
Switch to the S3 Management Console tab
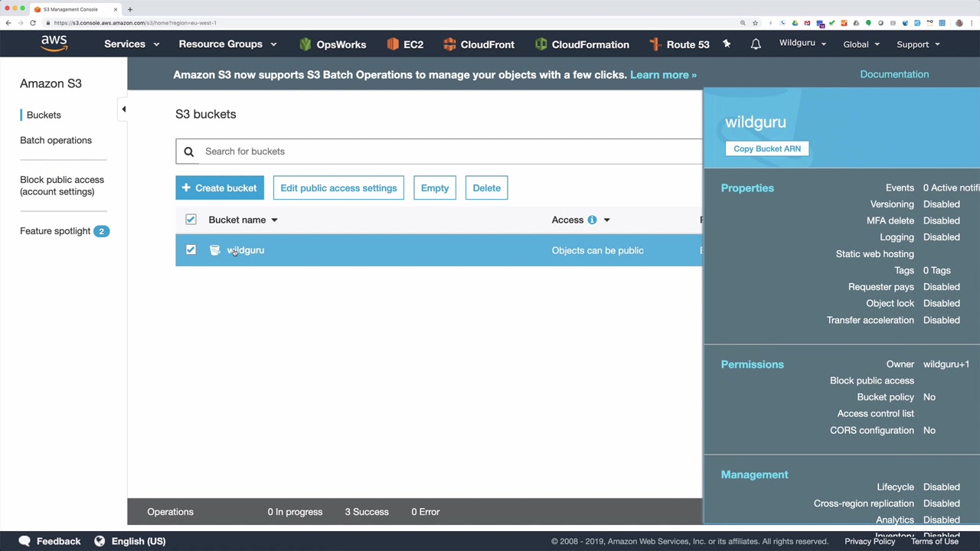coord(74,9)
